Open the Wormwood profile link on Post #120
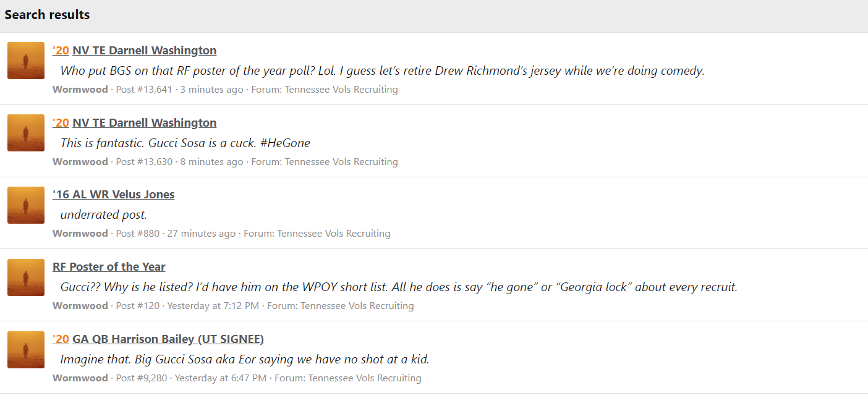Image resolution: width=868 pixels, height=398 pixels. pos(80,306)
